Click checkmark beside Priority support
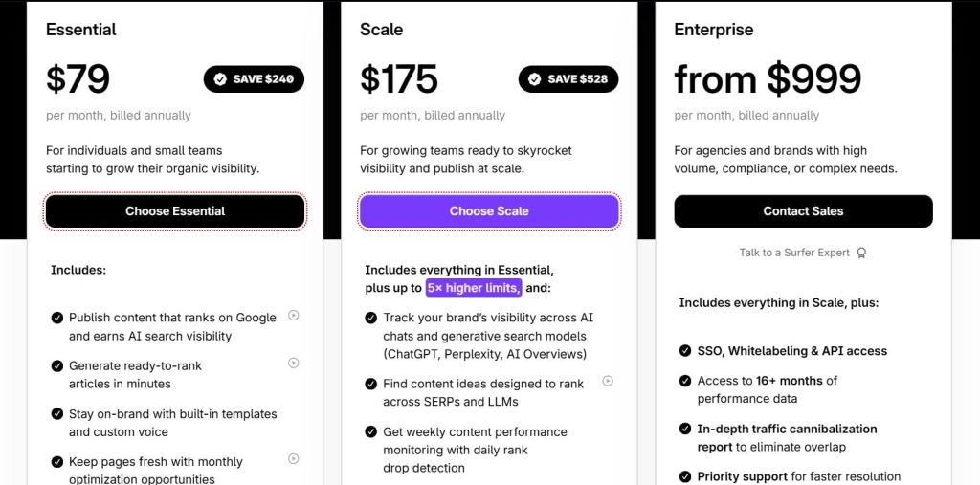The width and height of the screenshot is (980, 485). [685, 476]
